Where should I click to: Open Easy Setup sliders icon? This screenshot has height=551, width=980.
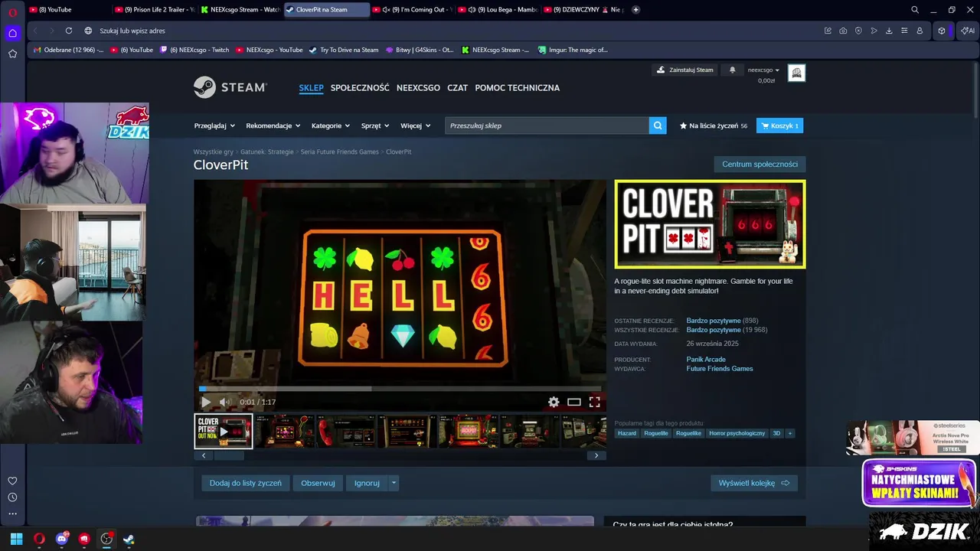coord(904,31)
